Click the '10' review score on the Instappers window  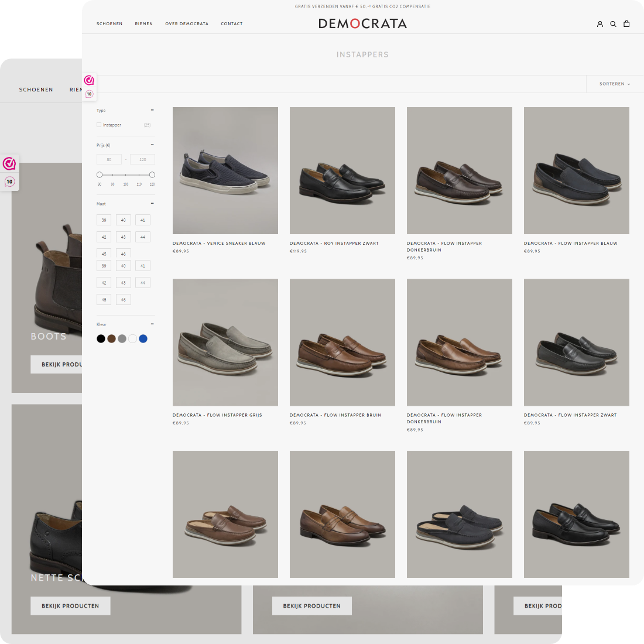(89, 94)
